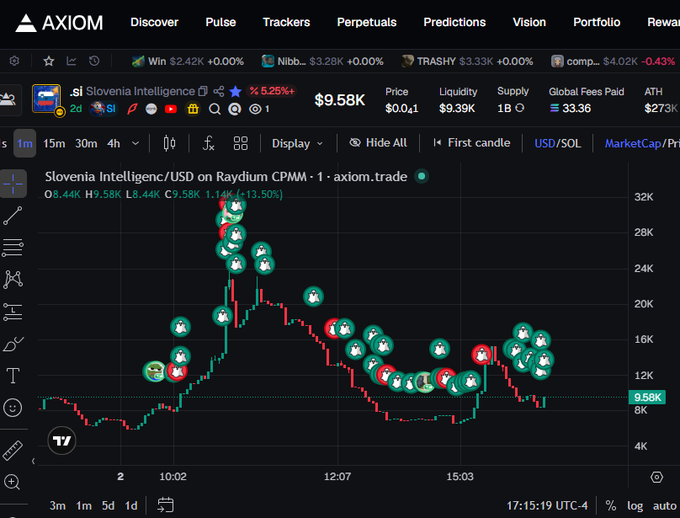This screenshot has width=680, height=518.
Task: Open the Portfolio tab
Action: tap(597, 22)
